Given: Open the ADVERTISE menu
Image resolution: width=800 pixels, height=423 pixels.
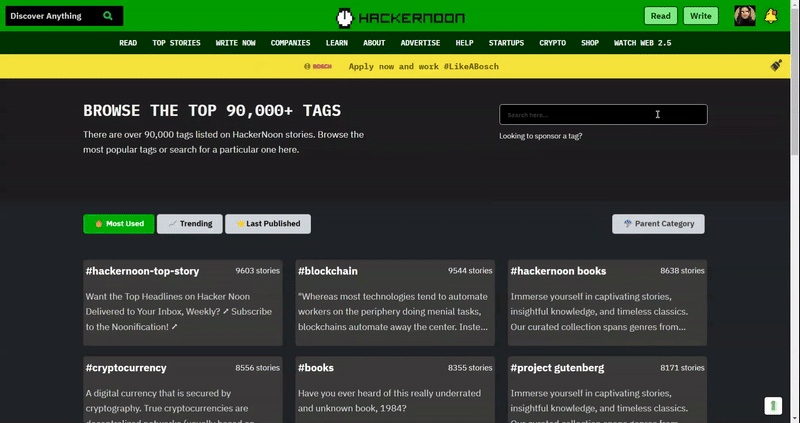Looking at the screenshot, I should 420,43.
